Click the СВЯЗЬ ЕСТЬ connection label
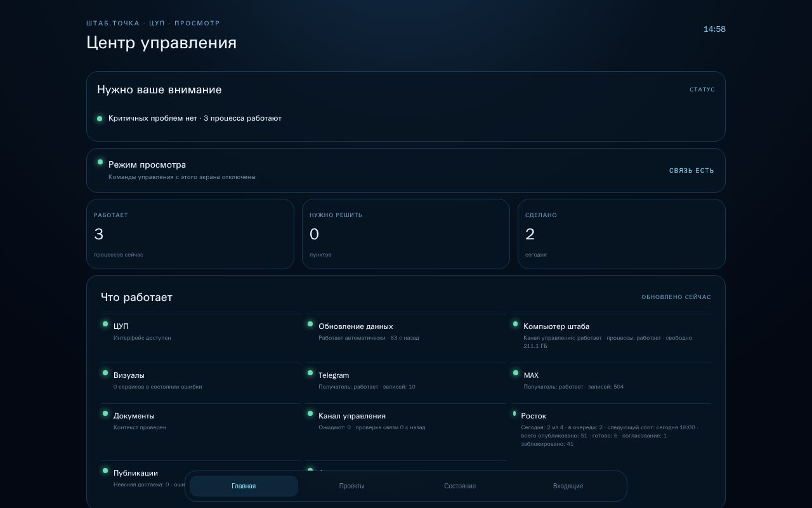Image resolution: width=812 pixels, height=508 pixels. 691,171
